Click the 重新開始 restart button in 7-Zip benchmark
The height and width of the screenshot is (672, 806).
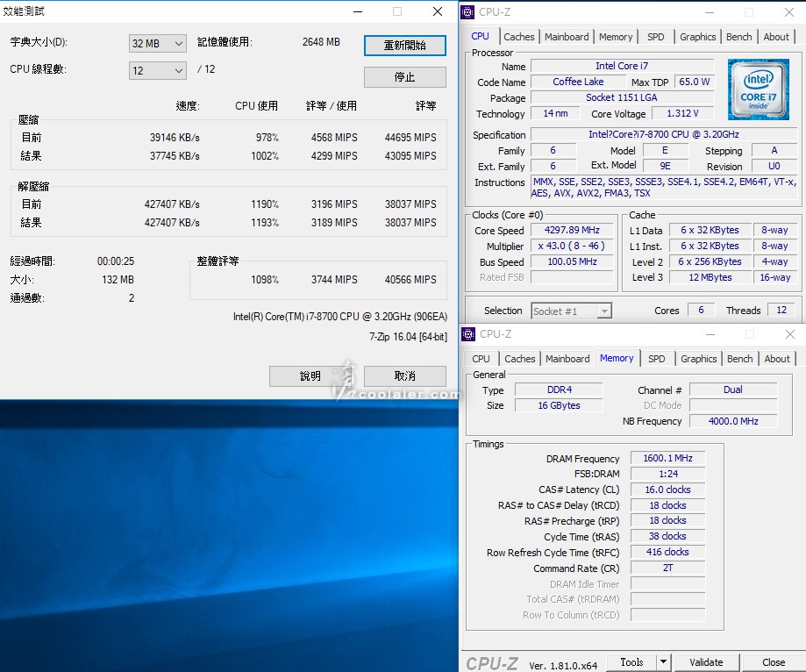(x=405, y=46)
